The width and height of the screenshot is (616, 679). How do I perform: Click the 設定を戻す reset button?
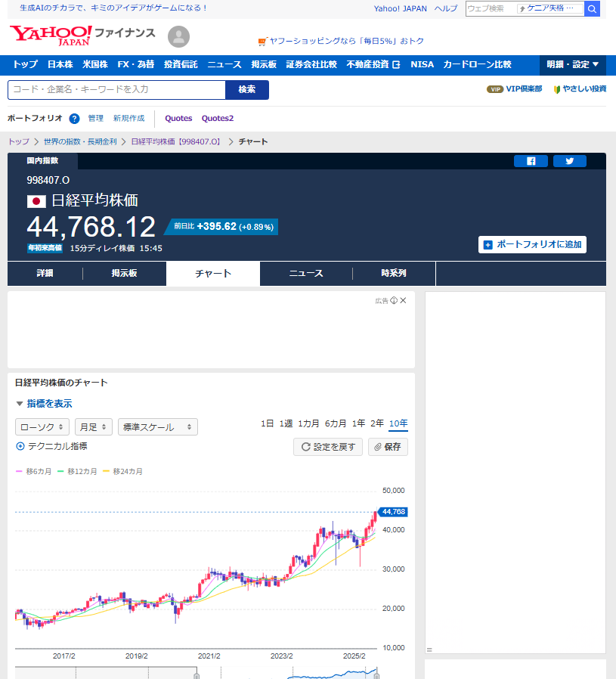tap(328, 447)
